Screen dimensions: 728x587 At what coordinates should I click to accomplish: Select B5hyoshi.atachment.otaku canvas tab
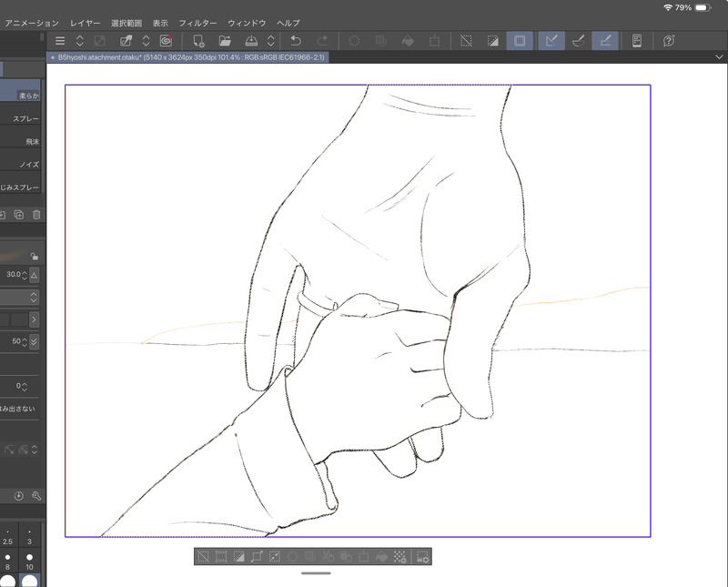pos(187,57)
